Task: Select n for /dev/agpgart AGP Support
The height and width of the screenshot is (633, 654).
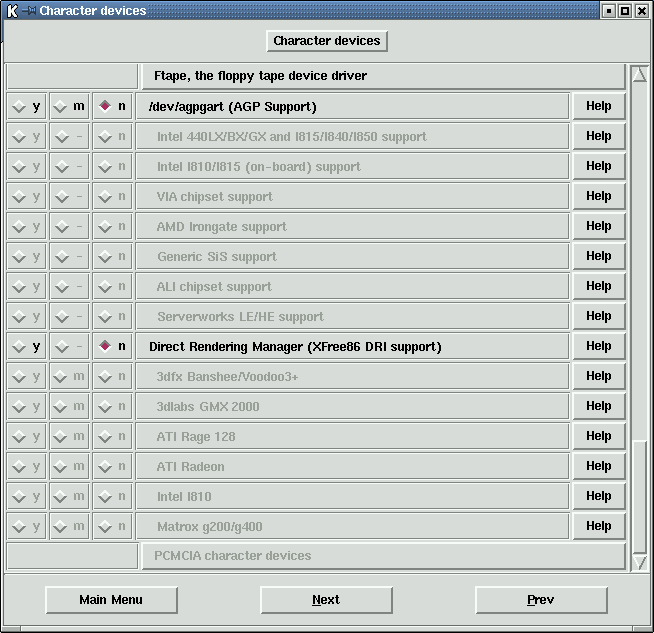Action: [x=112, y=107]
